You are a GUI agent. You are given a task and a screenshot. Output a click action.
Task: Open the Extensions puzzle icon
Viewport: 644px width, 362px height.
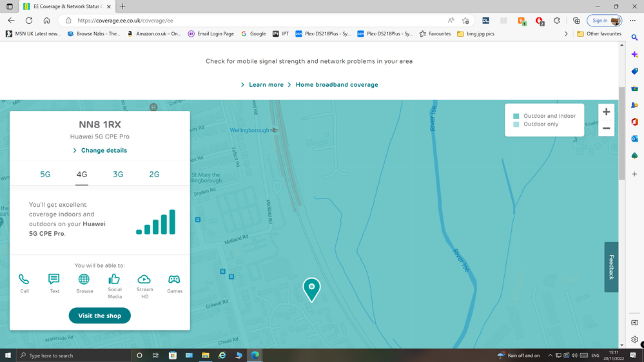coord(557,21)
